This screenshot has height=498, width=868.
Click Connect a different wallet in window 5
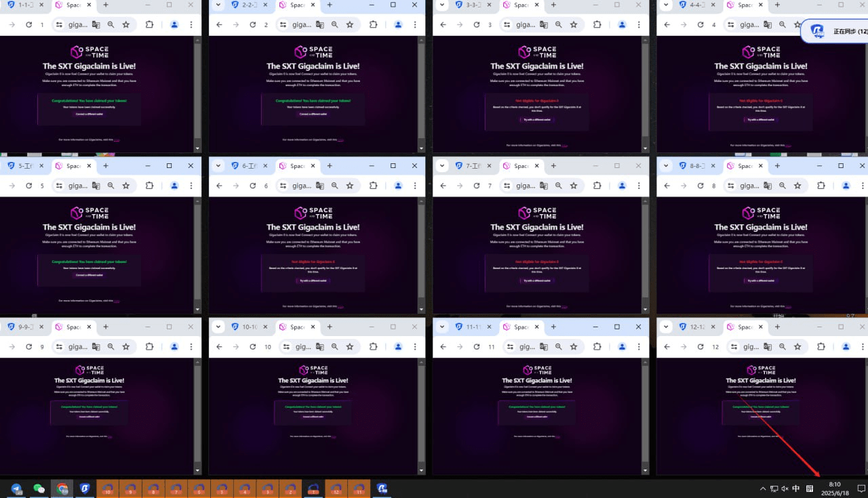point(90,275)
